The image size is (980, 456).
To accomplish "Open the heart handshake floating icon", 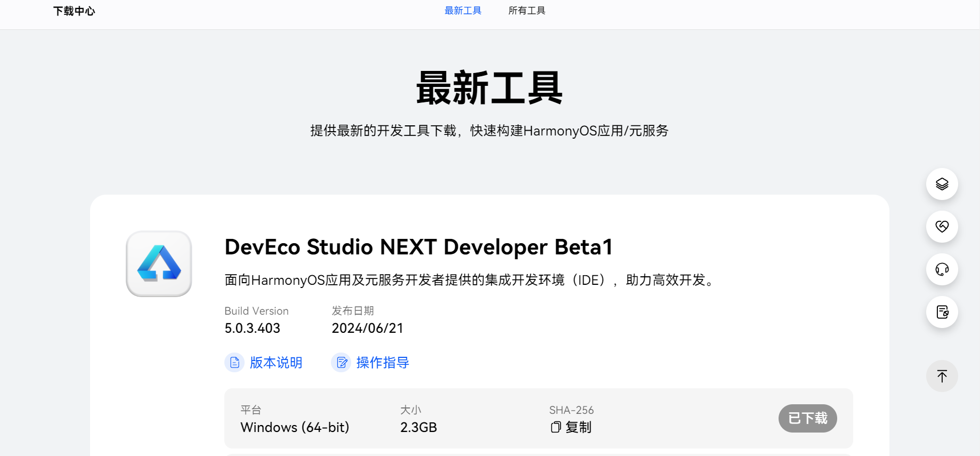I will tap(942, 227).
